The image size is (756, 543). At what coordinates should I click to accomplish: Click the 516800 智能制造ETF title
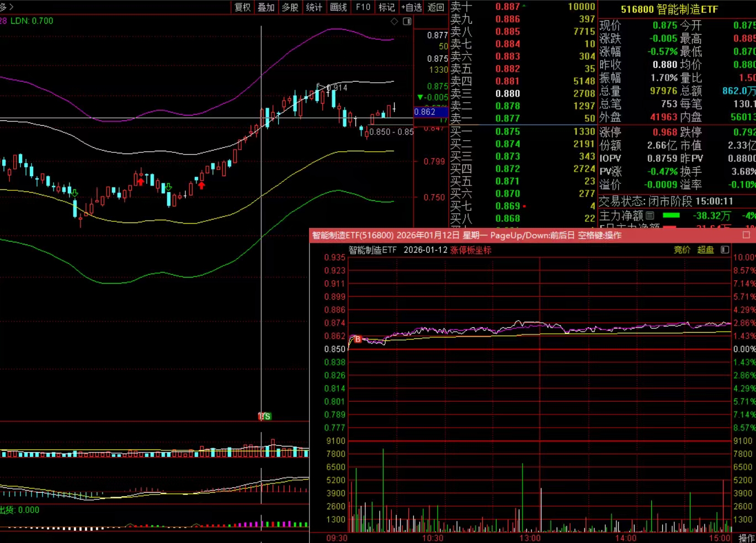(x=669, y=9)
